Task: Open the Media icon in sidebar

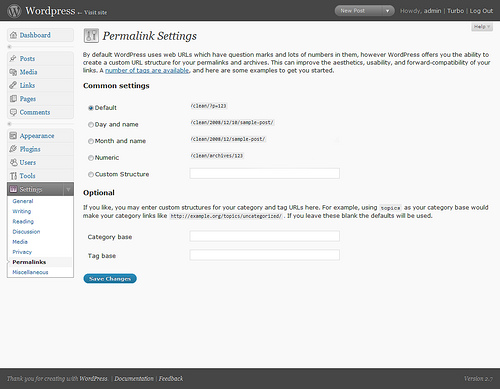Action: (x=13, y=72)
